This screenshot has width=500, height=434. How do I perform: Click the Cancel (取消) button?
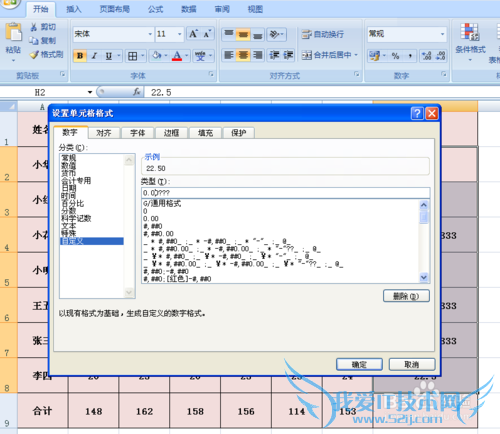412,364
